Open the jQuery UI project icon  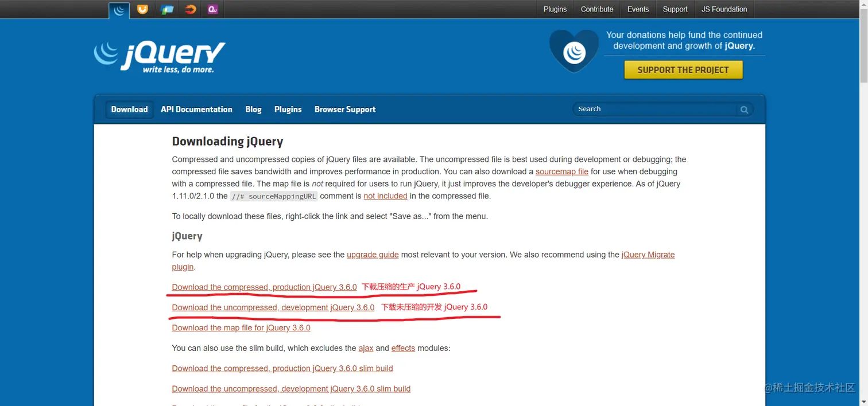143,9
